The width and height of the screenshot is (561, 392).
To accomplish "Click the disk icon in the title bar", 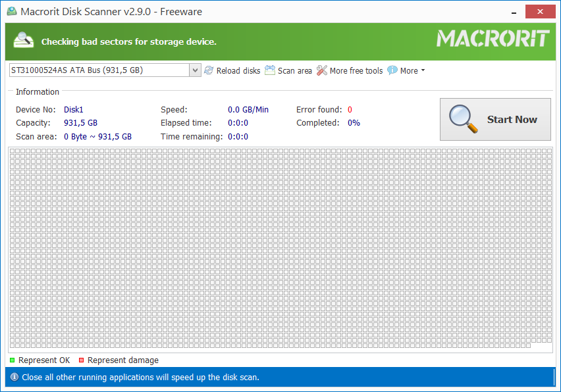I will [x=11, y=11].
